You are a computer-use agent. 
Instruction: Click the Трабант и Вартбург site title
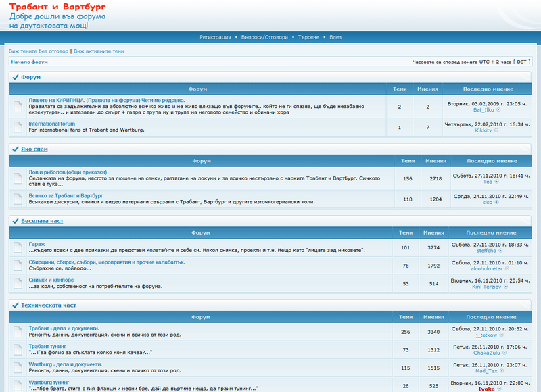[x=57, y=7]
